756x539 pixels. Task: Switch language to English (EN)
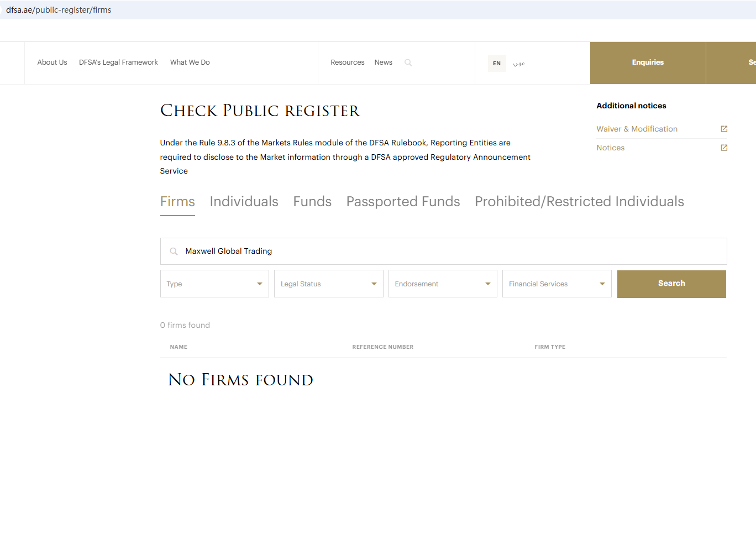pos(496,63)
